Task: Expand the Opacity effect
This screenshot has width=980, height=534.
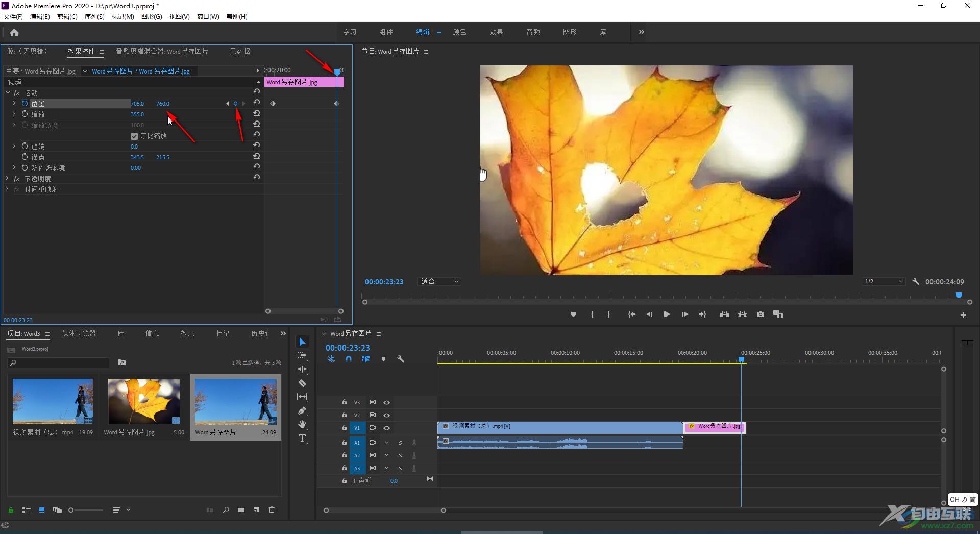Action: pos(7,179)
